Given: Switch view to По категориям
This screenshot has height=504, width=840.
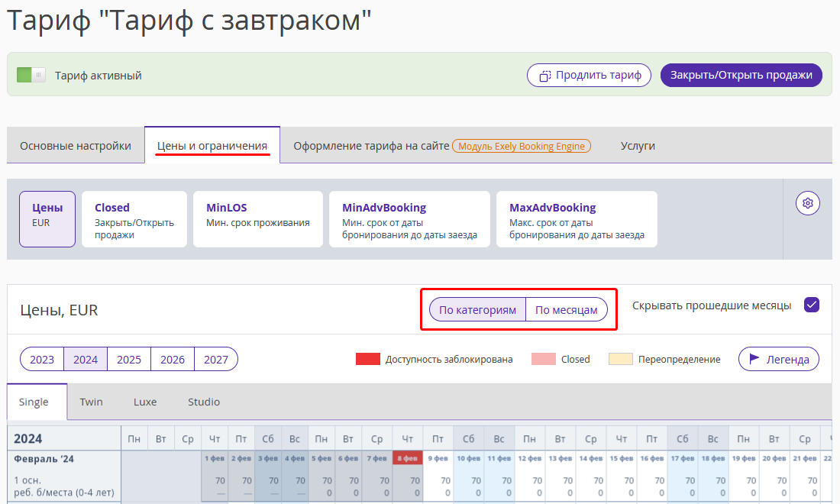Looking at the screenshot, I should (x=477, y=310).
